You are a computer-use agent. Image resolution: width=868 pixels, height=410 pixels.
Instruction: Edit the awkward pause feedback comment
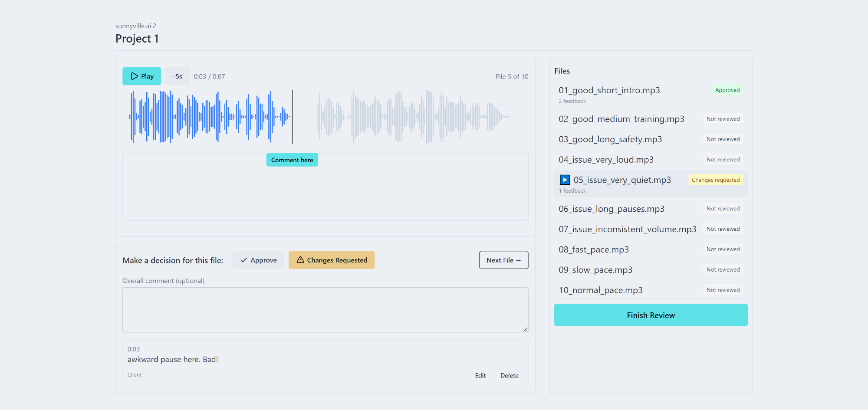(x=480, y=375)
